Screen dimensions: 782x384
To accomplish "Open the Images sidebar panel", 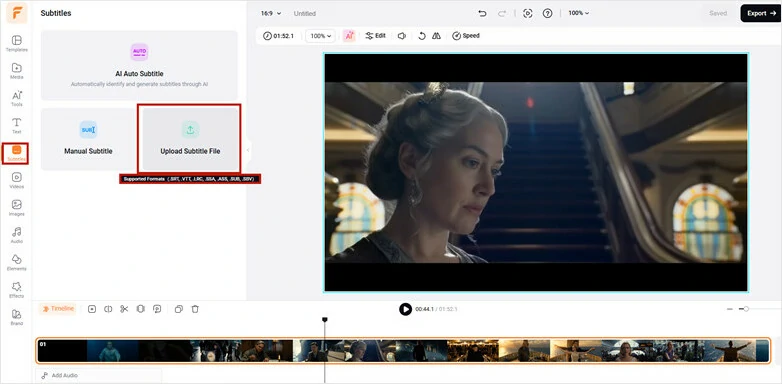I will tap(16, 208).
